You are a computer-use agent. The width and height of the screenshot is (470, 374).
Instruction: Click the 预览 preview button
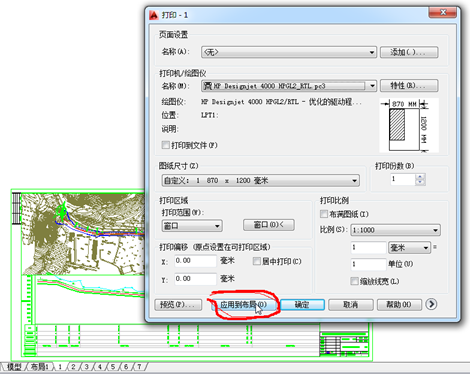(x=178, y=305)
